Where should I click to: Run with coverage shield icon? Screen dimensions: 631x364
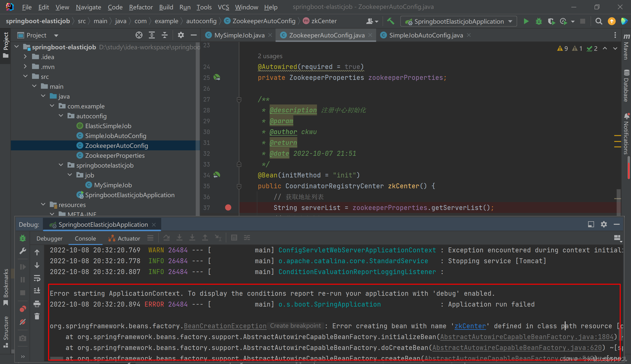click(x=551, y=21)
